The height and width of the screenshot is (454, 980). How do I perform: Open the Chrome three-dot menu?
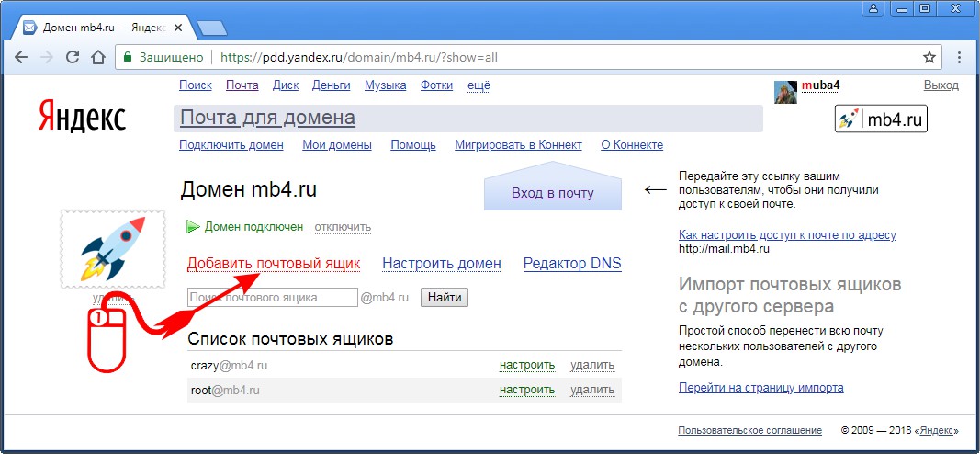[x=960, y=58]
